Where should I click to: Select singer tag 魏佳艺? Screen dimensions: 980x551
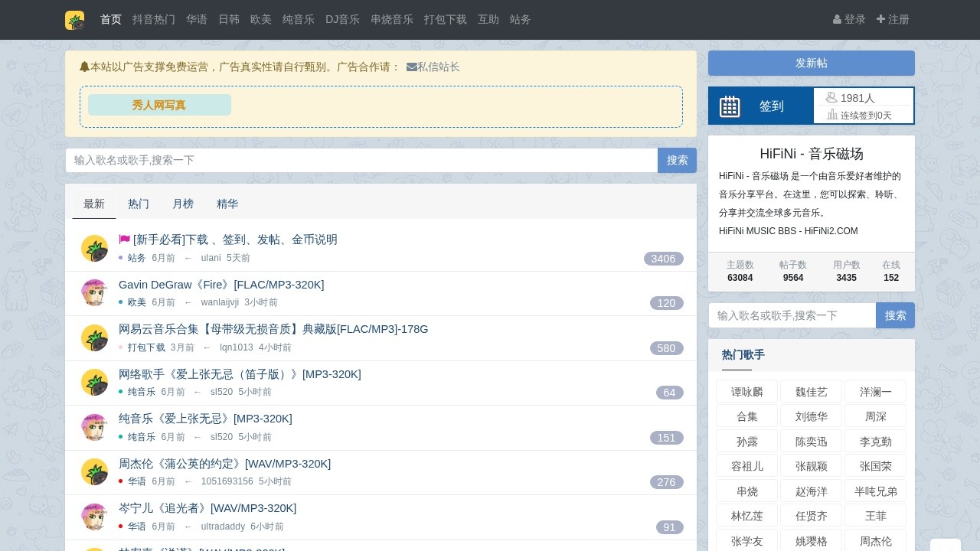[812, 392]
